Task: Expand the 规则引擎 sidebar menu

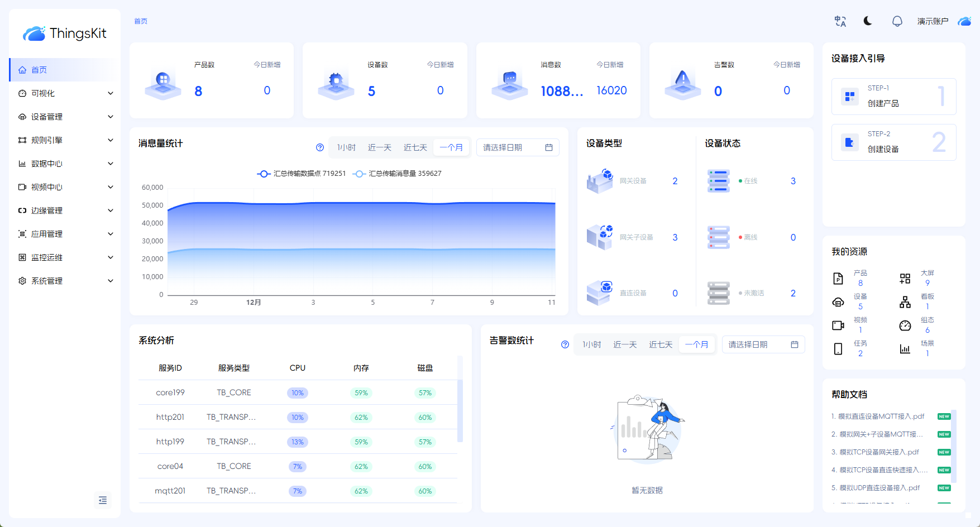Action: 65,140
